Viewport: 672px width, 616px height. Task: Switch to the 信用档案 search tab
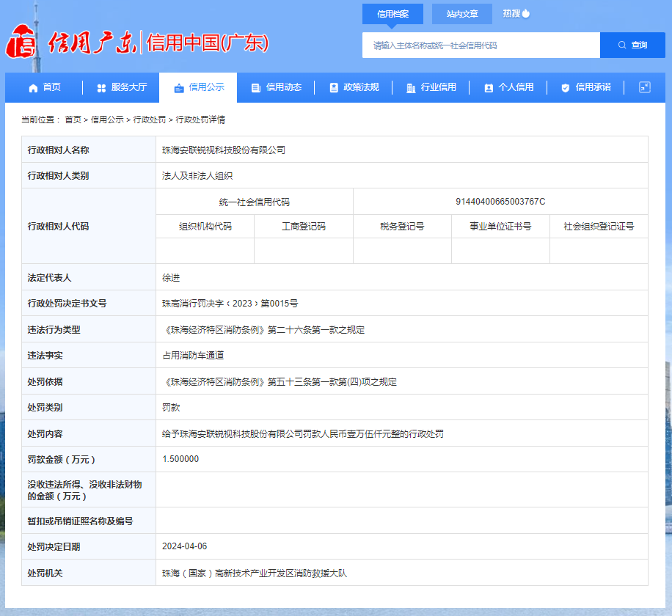[392, 14]
